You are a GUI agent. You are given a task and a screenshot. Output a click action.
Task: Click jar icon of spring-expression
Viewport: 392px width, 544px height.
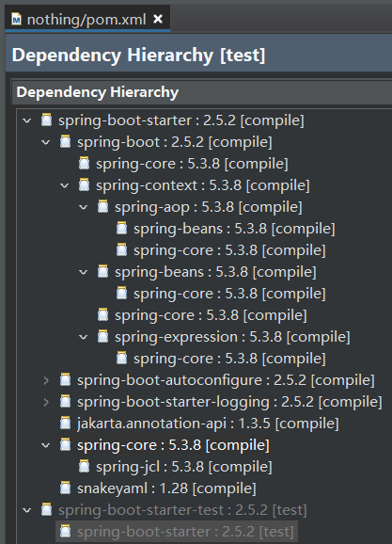pos(102,337)
